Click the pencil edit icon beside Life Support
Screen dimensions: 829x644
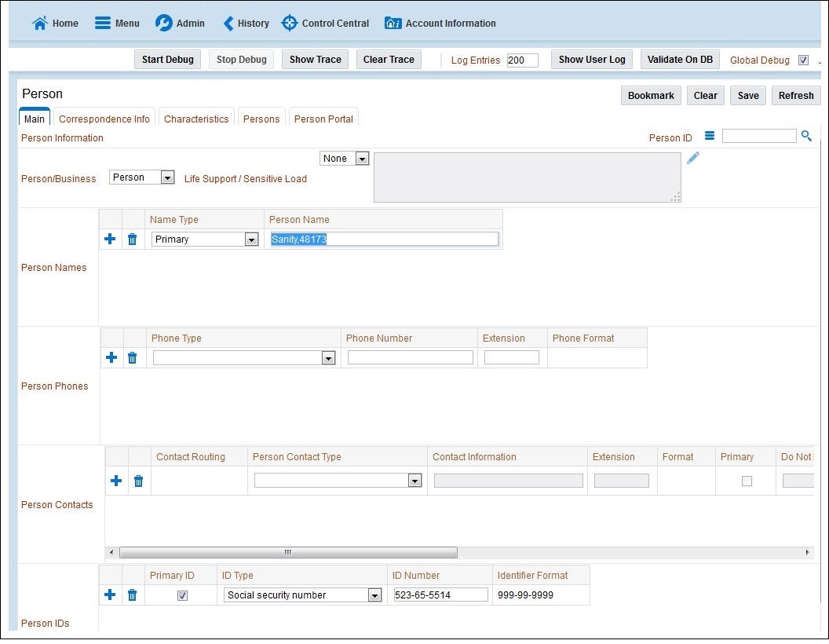(692, 158)
